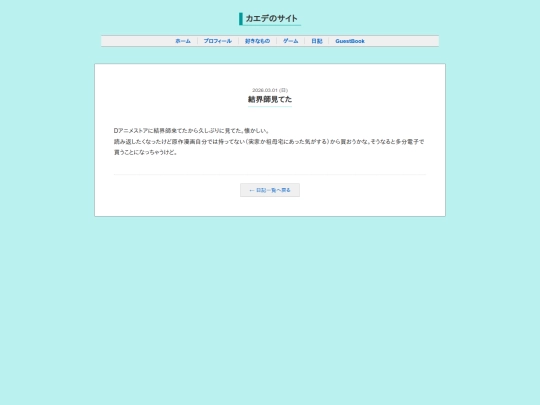Open the 好きなもの menu item

click(257, 41)
